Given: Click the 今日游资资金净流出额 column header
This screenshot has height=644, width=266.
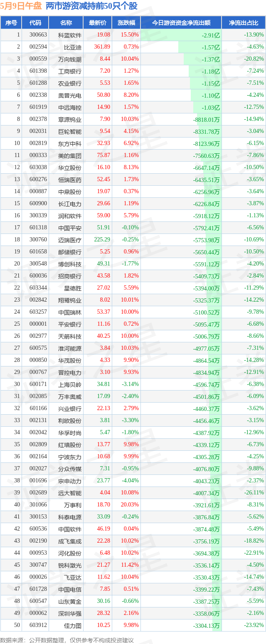Looking at the screenshot, I should (181, 23).
